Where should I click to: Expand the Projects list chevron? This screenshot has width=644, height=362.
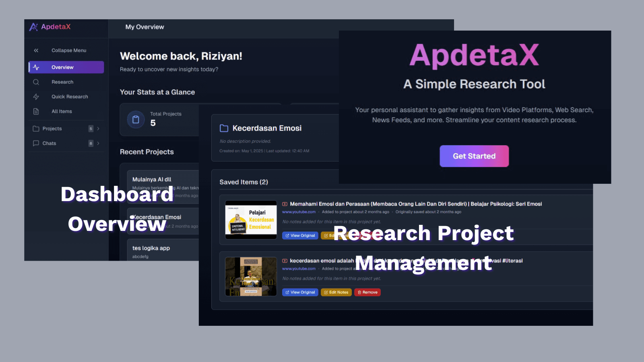point(97,128)
